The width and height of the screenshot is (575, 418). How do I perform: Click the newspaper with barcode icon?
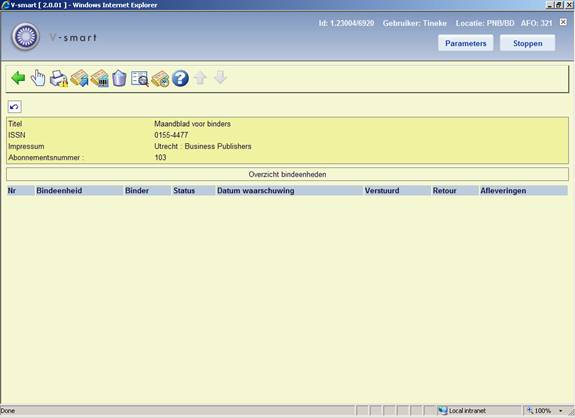point(99,78)
